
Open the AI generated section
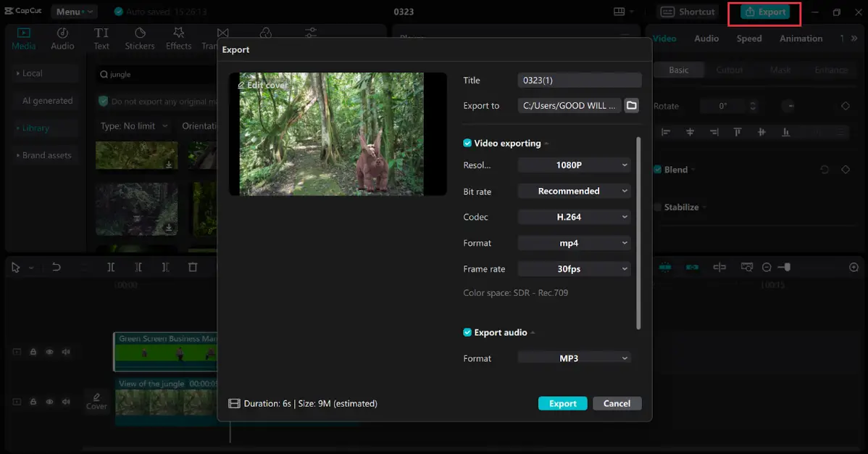(x=47, y=101)
